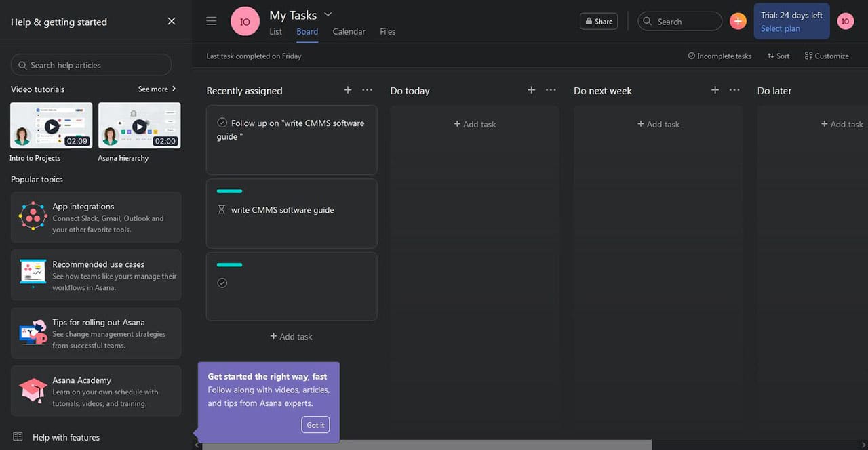Click the Share button

pyautogui.click(x=599, y=22)
